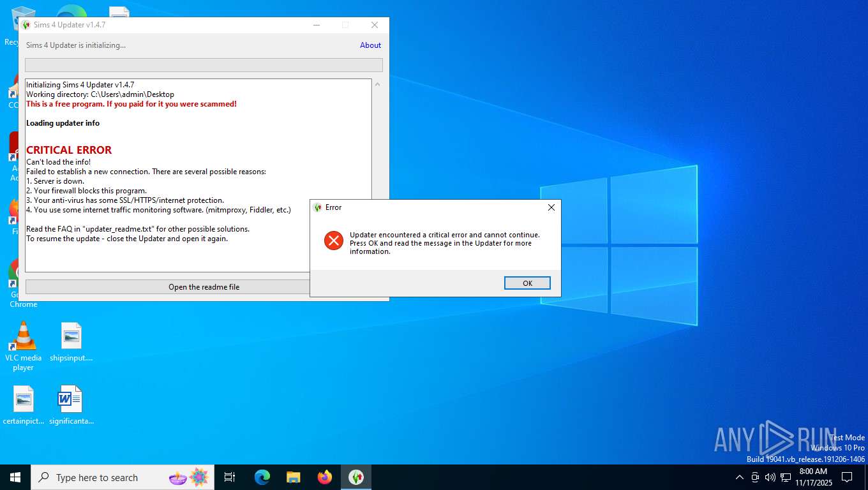The height and width of the screenshot is (490, 868).
Task: Click the taskbar search box
Action: click(124, 477)
